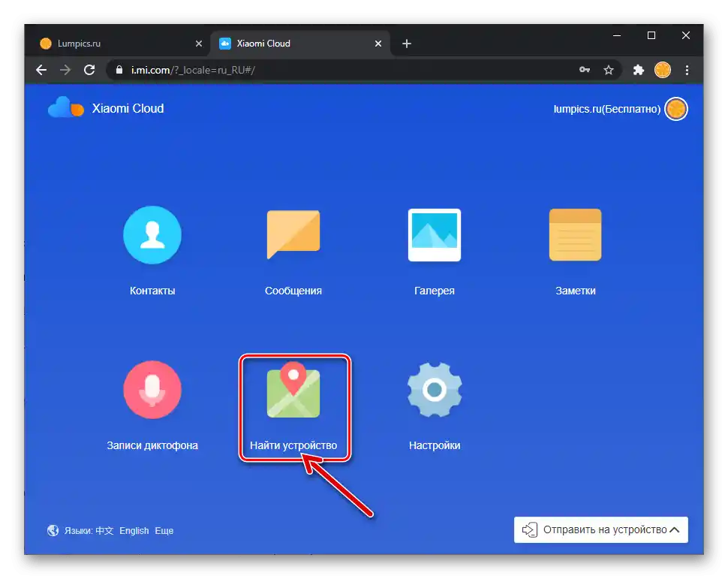Screen dimensions: 728x579
Task: Click the lumpics.ru(Бесплатно) account name
Action: [x=607, y=109]
